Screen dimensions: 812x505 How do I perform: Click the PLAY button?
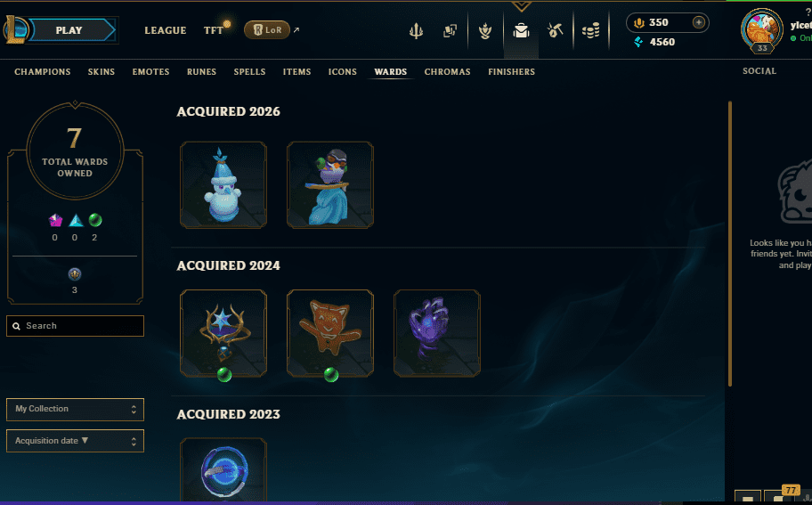click(69, 30)
